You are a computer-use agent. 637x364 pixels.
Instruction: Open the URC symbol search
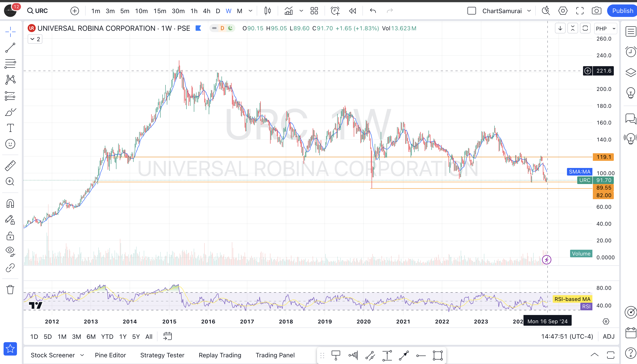(x=38, y=11)
